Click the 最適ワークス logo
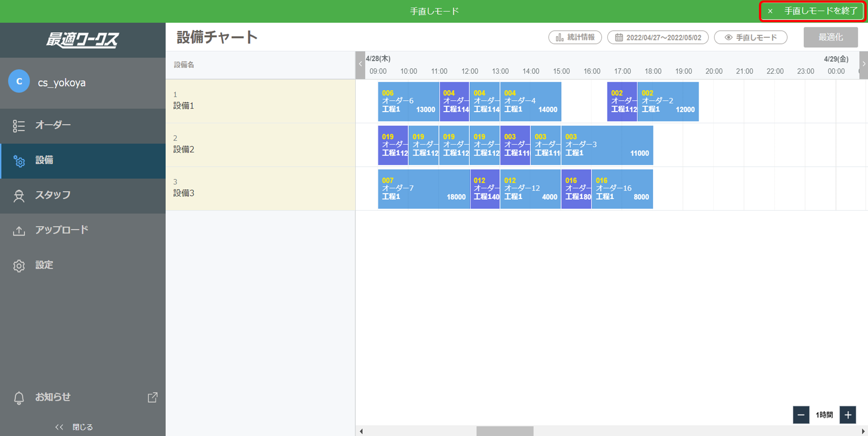Viewport: 868px width, 436px height. click(x=83, y=40)
